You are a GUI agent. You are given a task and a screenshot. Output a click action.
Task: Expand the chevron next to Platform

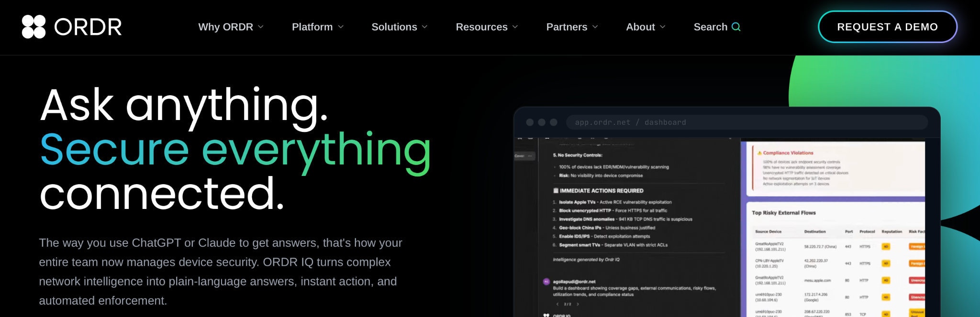pyautogui.click(x=341, y=27)
